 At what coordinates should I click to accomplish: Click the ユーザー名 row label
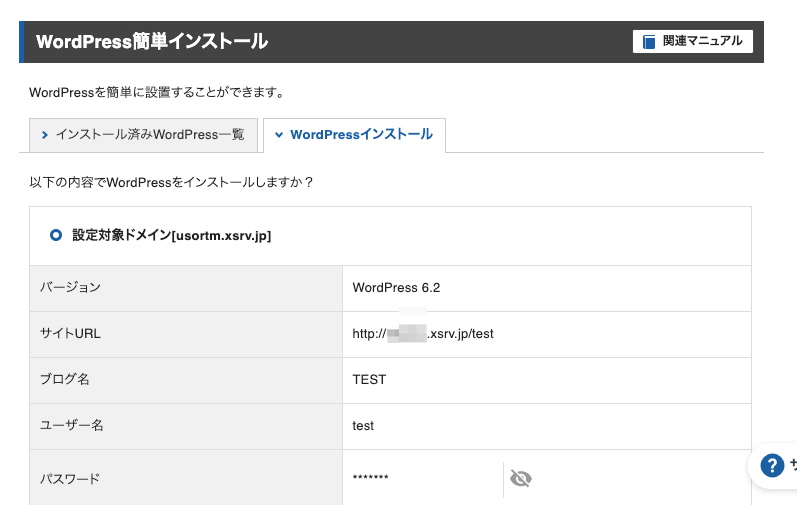click(x=71, y=426)
